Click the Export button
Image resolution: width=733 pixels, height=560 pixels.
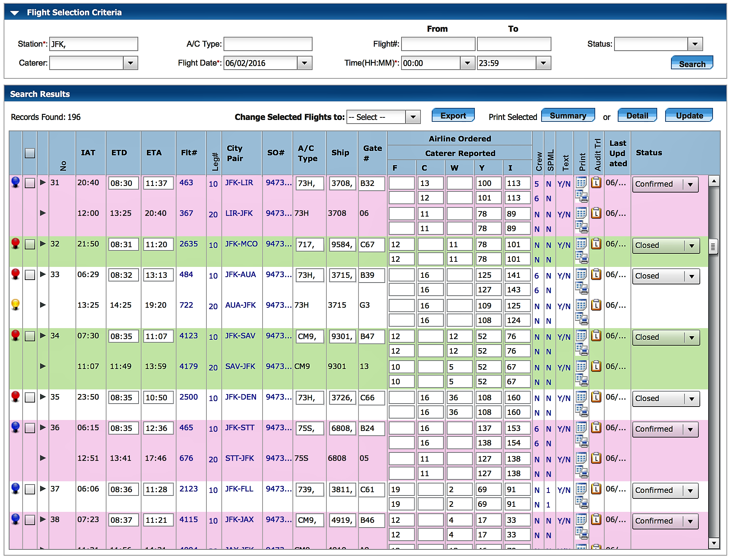453,115
